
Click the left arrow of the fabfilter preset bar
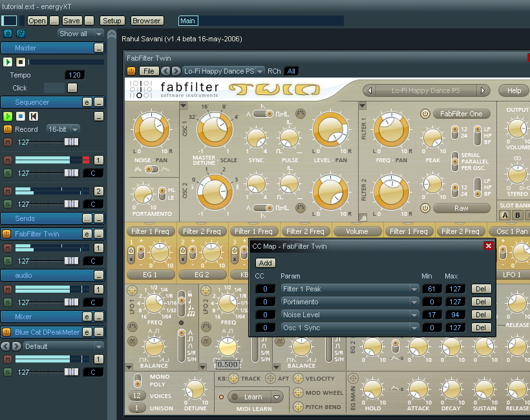point(370,90)
